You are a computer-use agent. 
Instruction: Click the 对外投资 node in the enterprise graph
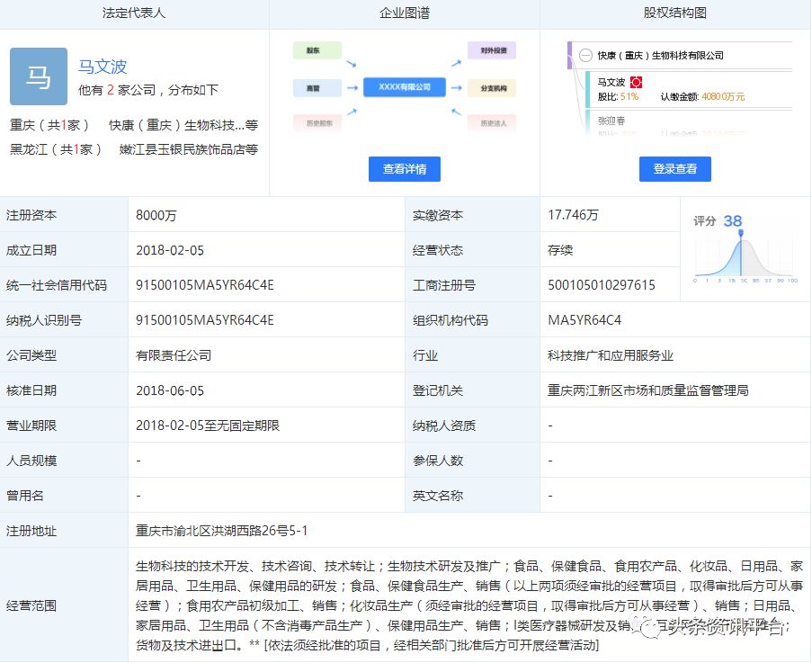pos(491,51)
